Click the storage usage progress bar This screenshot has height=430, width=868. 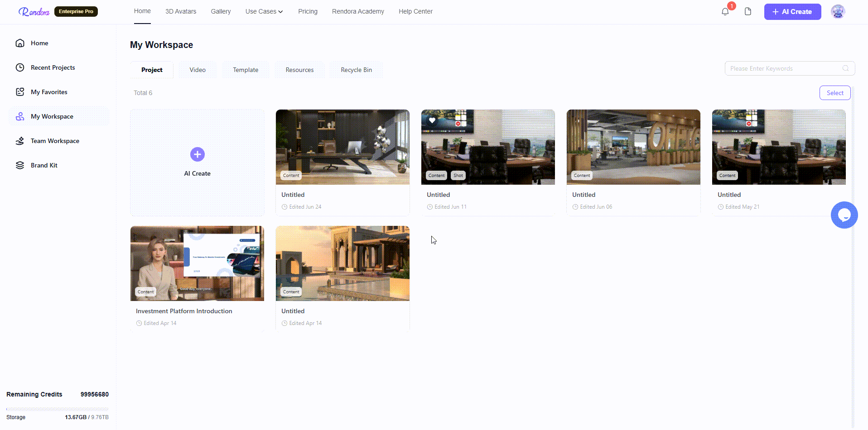[x=58, y=409]
